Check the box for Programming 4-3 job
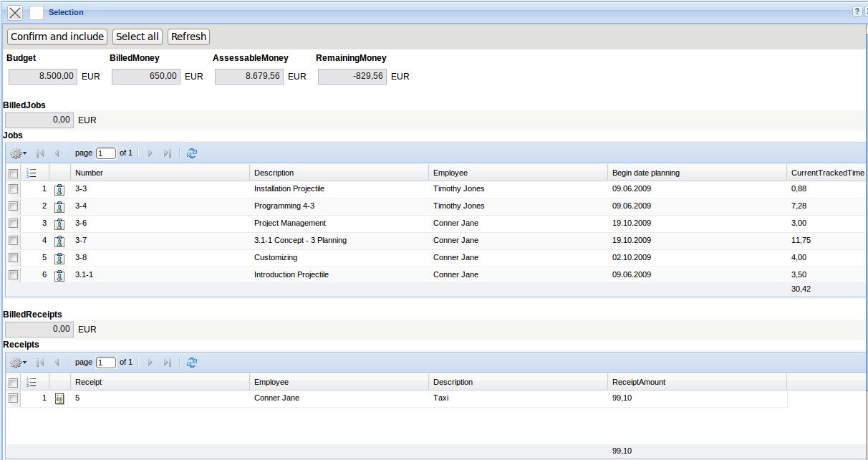This screenshot has height=460, width=868. (x=13, y=206)
